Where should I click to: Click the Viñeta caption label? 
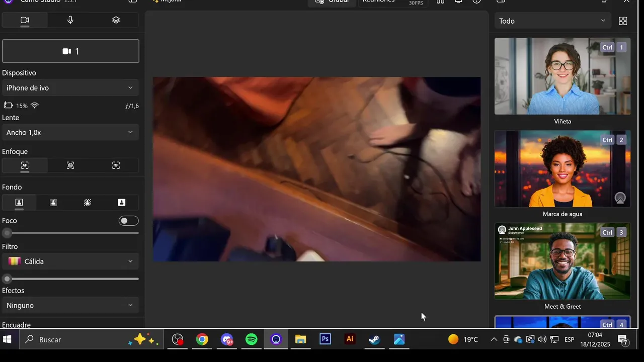[x=562, y=122]
